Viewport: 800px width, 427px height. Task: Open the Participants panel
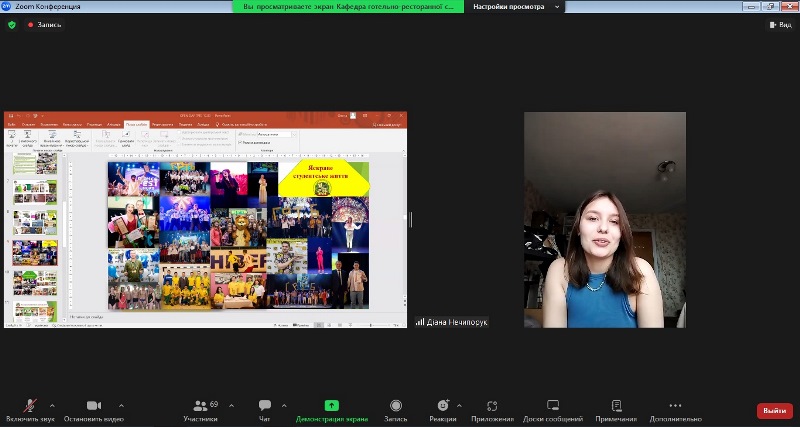point(202,405)
